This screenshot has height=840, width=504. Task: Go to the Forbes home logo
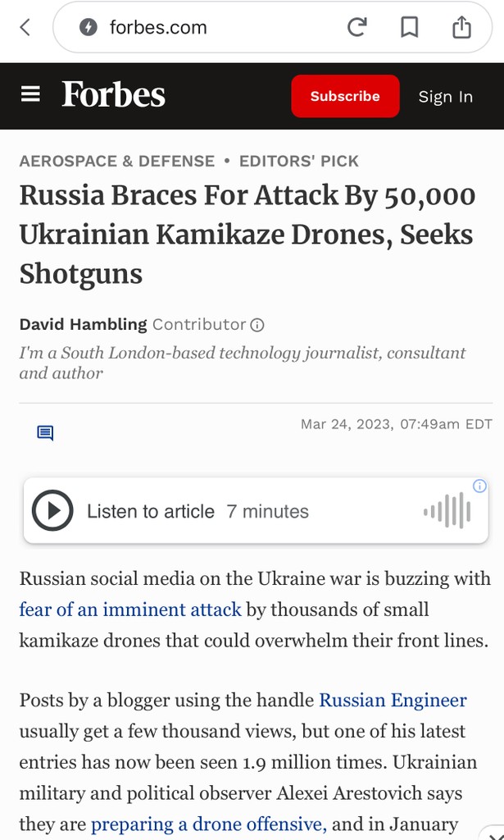(114, 95)
